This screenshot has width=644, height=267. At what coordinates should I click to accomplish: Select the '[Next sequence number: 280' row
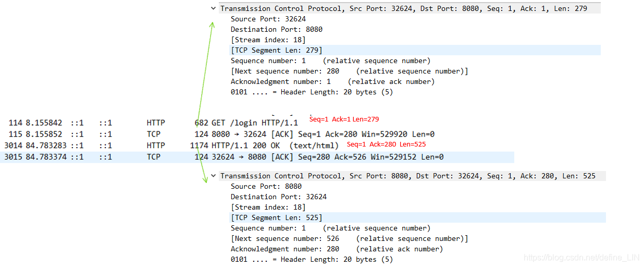click(350, 71)
